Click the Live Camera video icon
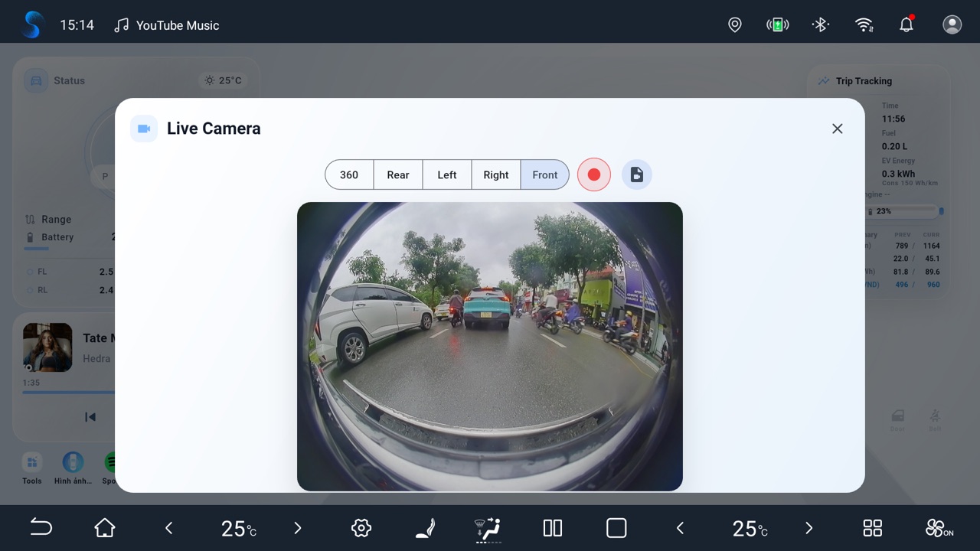The image size is (980, 551). pyautogui.click(x=144, y=129)
